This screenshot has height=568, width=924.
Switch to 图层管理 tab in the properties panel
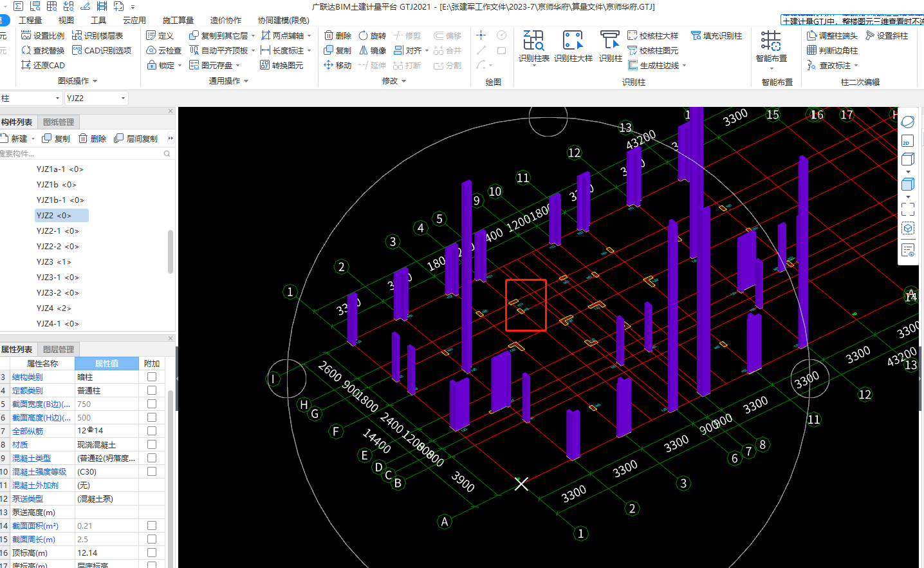[x=59, y=349]
